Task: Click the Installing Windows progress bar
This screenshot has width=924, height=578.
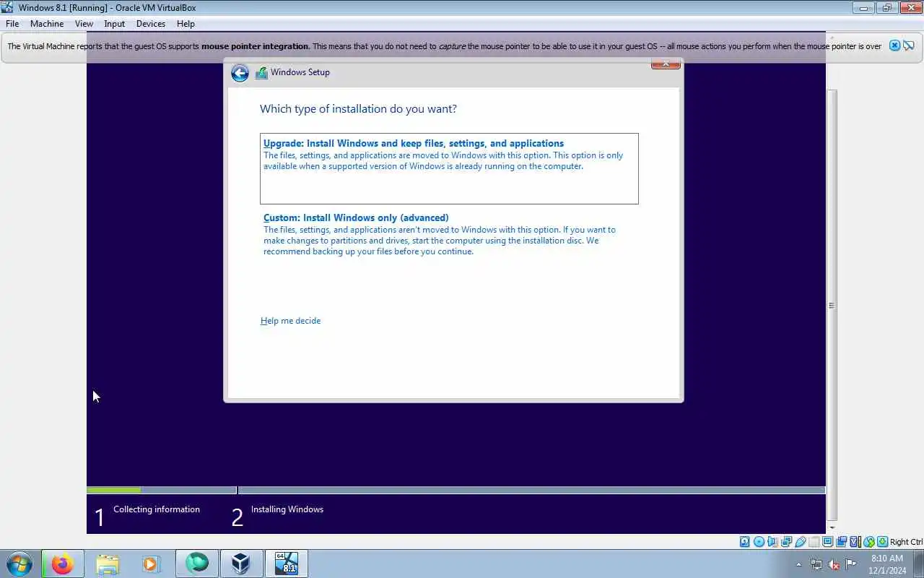Action: [x=531, y=490]
